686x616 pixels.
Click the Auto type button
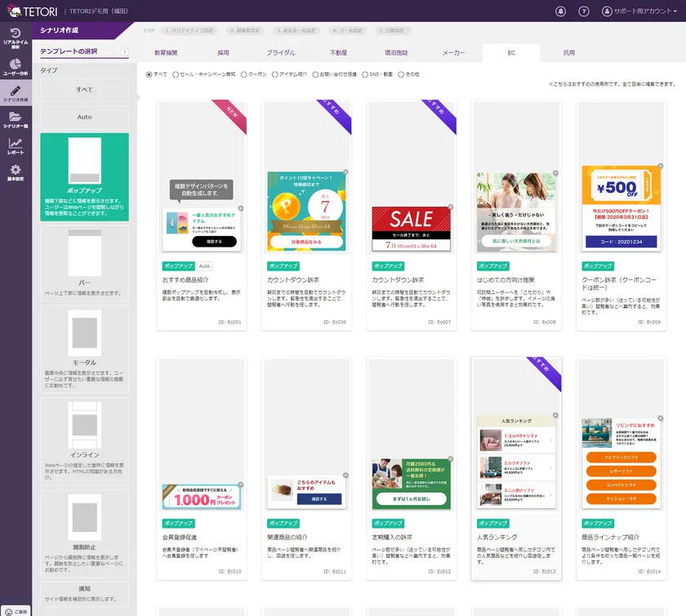pyautogui.click(x=84, y=117)
